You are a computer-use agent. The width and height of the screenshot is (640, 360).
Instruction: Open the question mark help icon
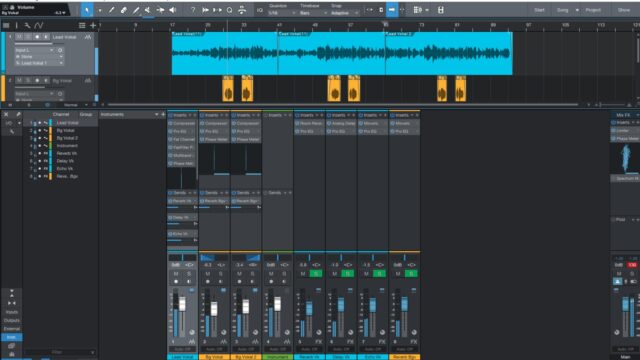tap(193, 10)
